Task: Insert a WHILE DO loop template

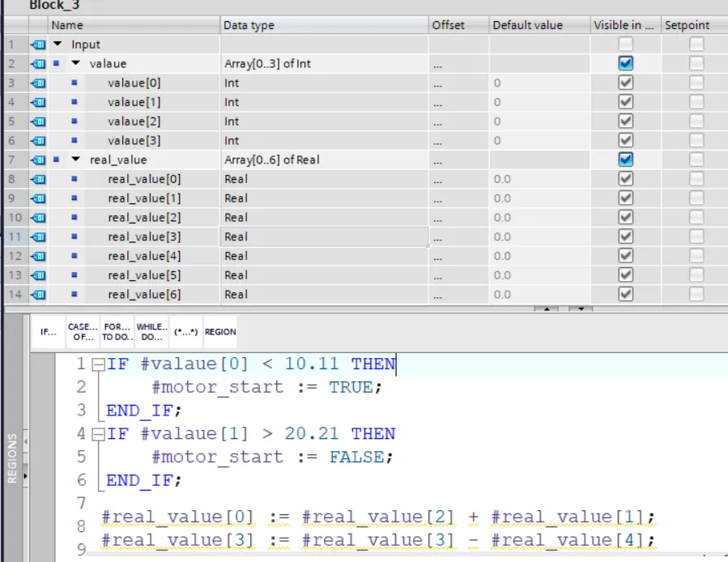Action: click(151, 332)
